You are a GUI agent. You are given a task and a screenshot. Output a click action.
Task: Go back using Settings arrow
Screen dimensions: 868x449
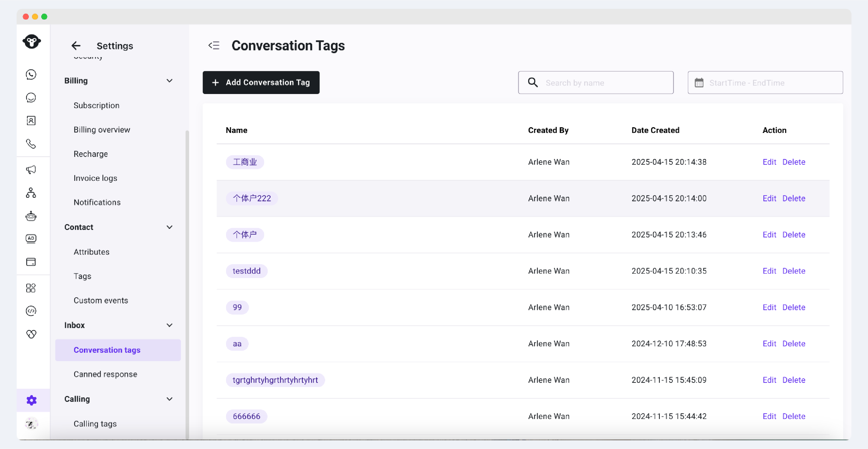tap(76, 46)
